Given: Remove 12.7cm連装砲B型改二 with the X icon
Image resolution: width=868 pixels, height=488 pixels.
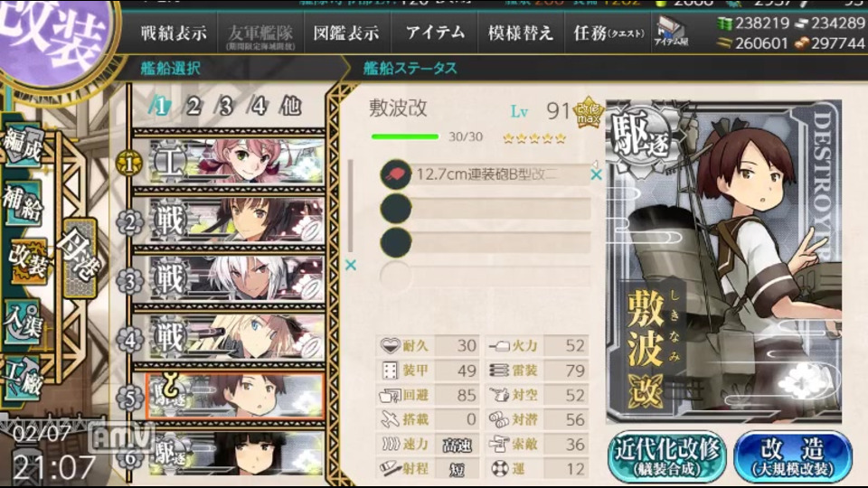Looking at the screenshot, I should coord(596,174).
